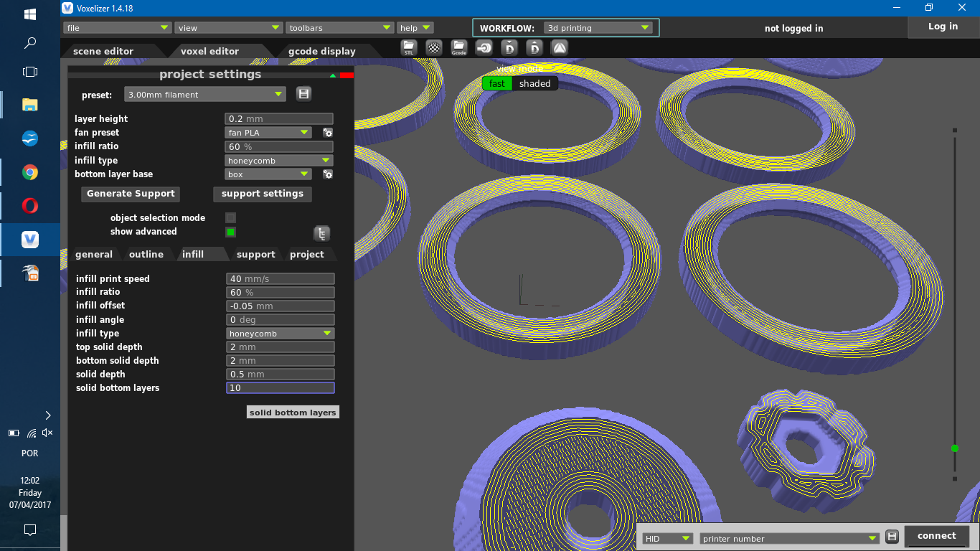Click infill offset input field
The image size is (980, 551).
click(281, 306)
